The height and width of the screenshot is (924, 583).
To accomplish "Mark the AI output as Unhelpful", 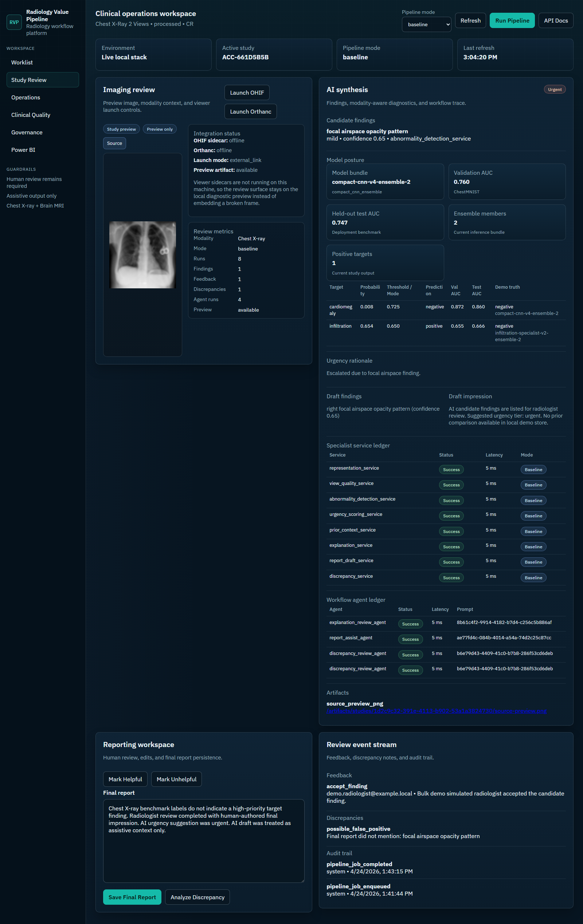I will tap(176, 779).
